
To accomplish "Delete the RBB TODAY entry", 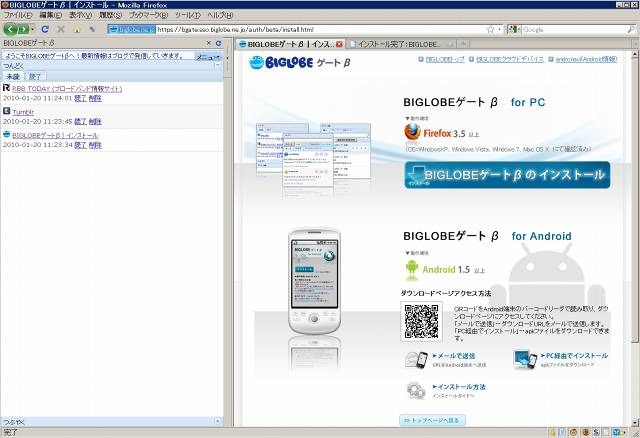I will (x=95, y=98).
